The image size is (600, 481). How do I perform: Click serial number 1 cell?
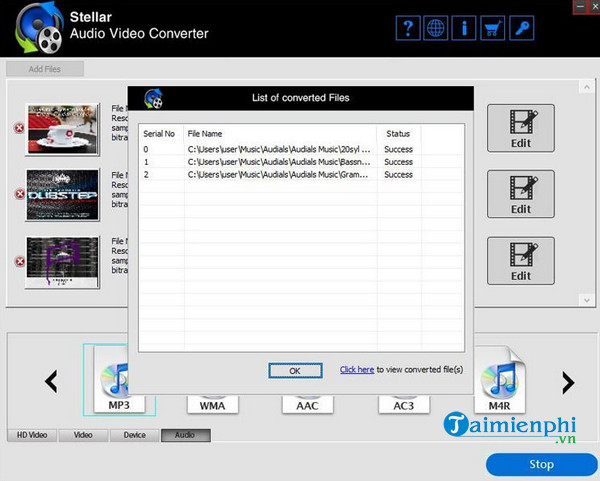146,162
